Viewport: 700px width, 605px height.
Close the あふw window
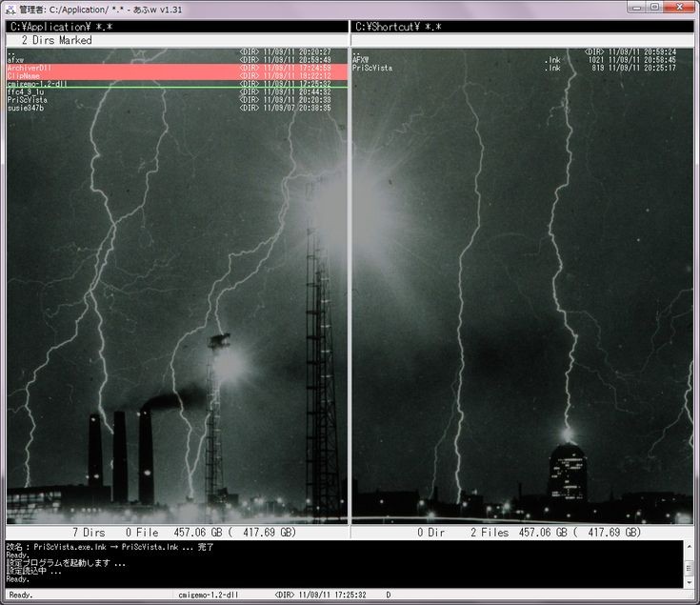tap(680, 7)
